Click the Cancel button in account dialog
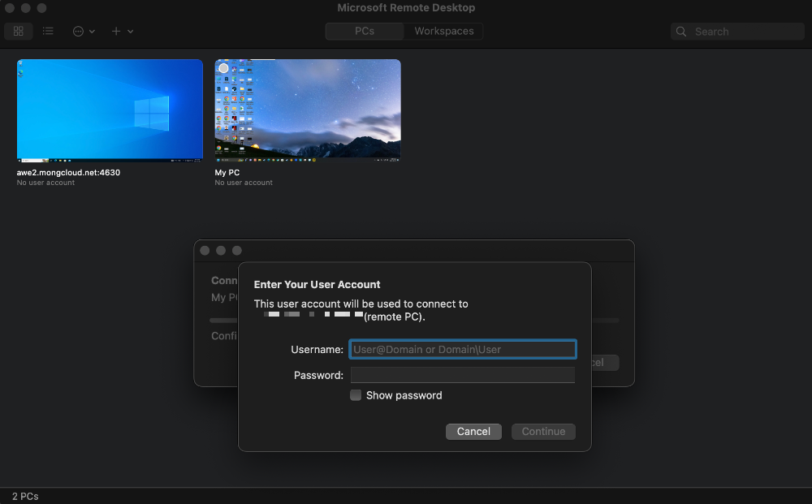This screenshot has height=504, width=812. point(473,432)
